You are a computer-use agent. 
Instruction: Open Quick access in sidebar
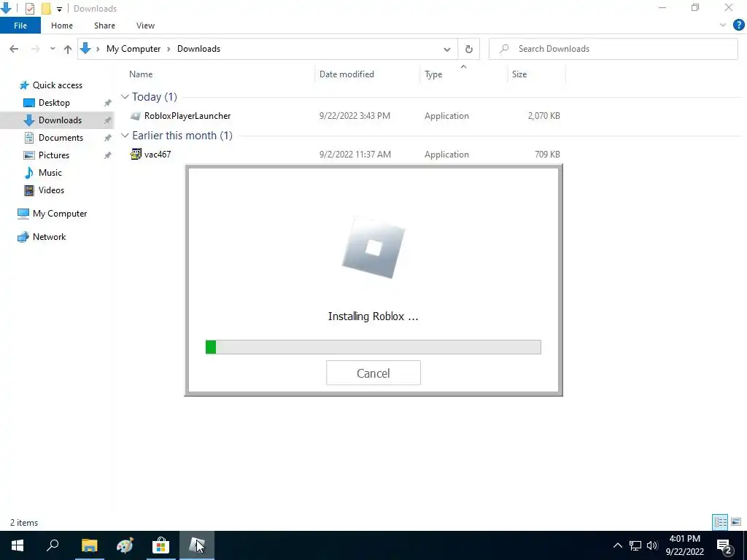pos(57,85)
